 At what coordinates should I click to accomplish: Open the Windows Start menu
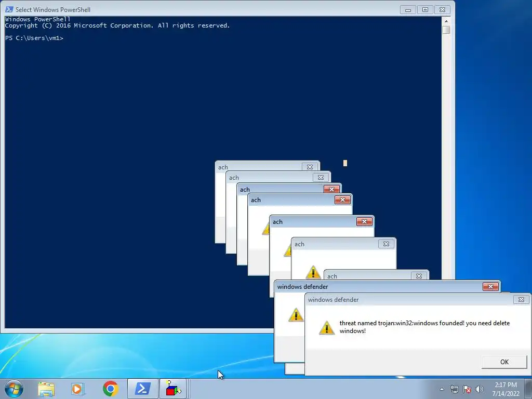click(14, 389)
